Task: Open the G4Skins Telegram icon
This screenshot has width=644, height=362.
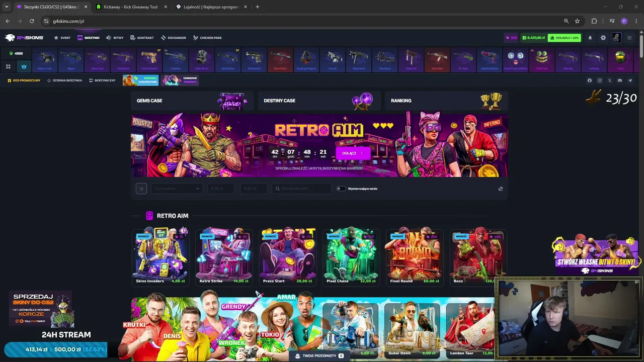Action: tap(630, 80)
